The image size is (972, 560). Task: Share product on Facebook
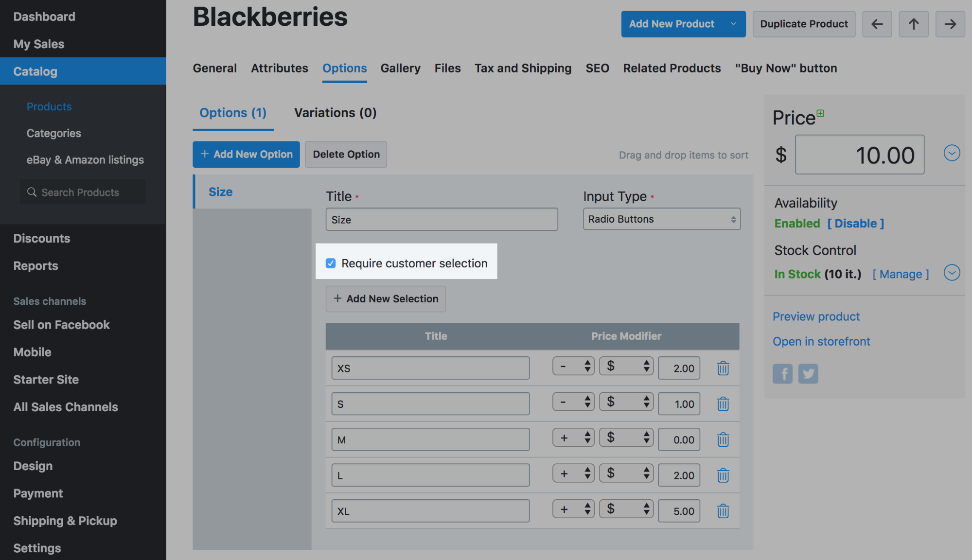tap(782, 374)
